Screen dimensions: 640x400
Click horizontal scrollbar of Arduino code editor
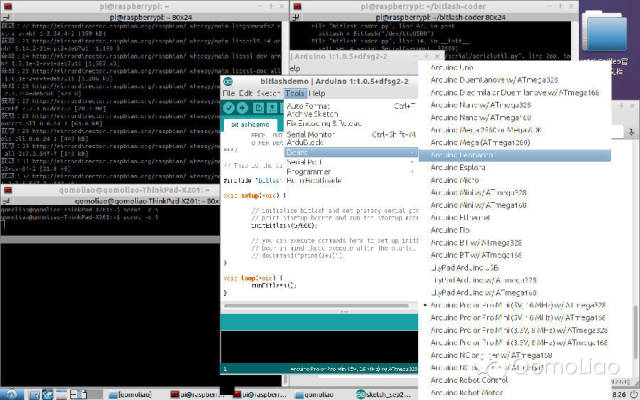click(316, 305)
